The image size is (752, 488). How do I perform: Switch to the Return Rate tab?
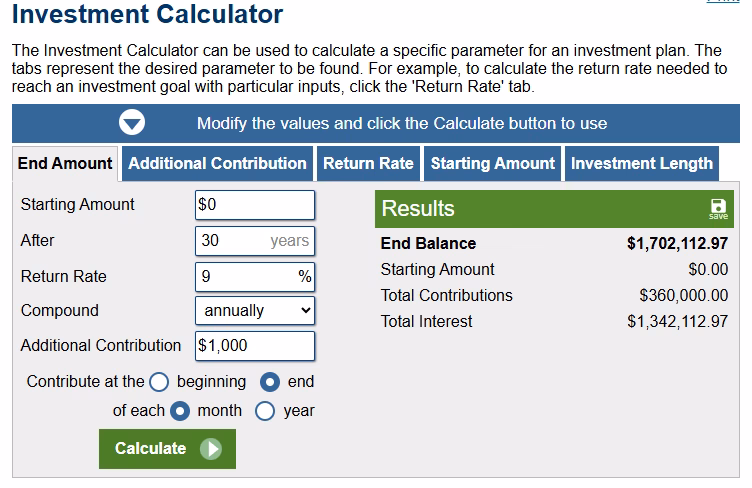click(x=368, y=163)
